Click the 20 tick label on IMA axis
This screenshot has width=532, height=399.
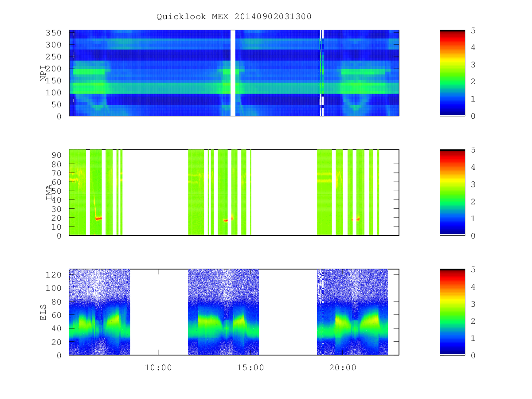pos(56,218)
